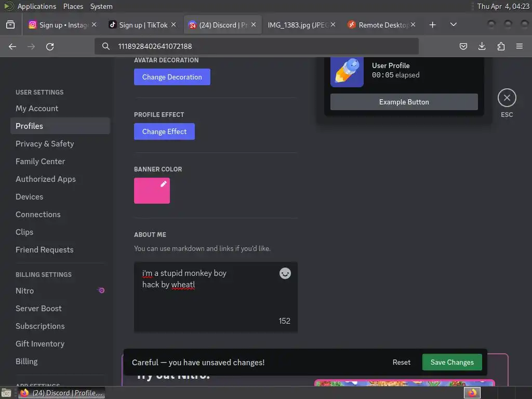Save Changes to the profile
This screenshot has height=399, width=532.
(452, 362)
